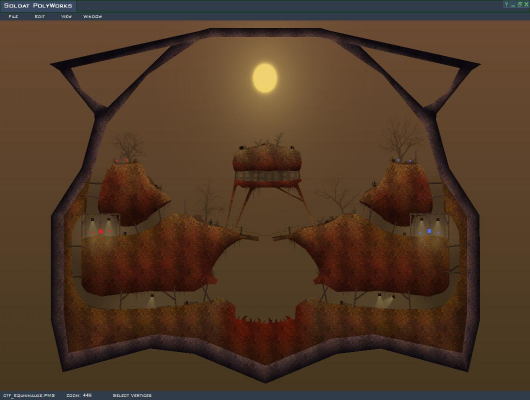Viewport: 530px width, 400px height.
Task: Click the Zoom 44% status bar entry
Action: point(79,395)
